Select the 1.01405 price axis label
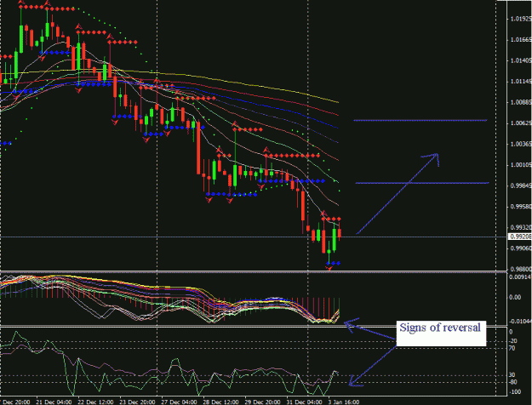The image size is (532, 405). click(521, 60)
